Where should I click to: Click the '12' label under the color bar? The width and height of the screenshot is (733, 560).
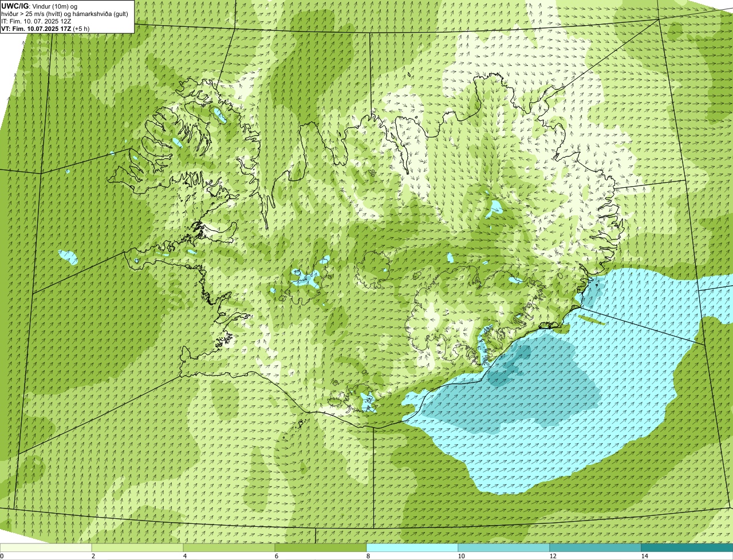pyautogui.click(x=553, y=556)
